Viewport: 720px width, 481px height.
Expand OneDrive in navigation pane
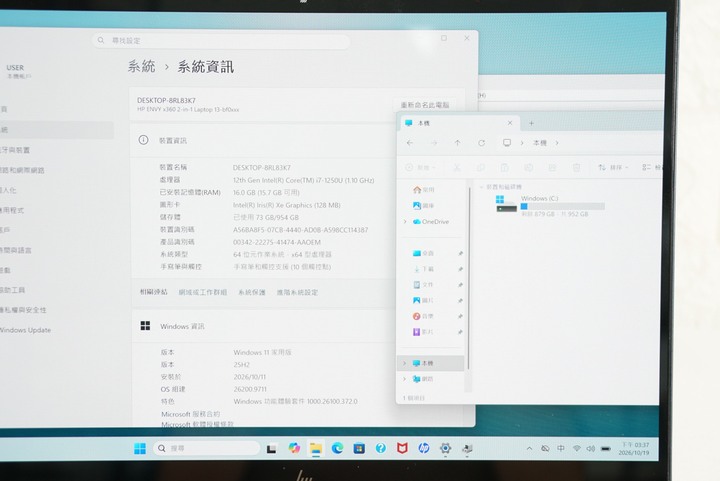point(405,222)
